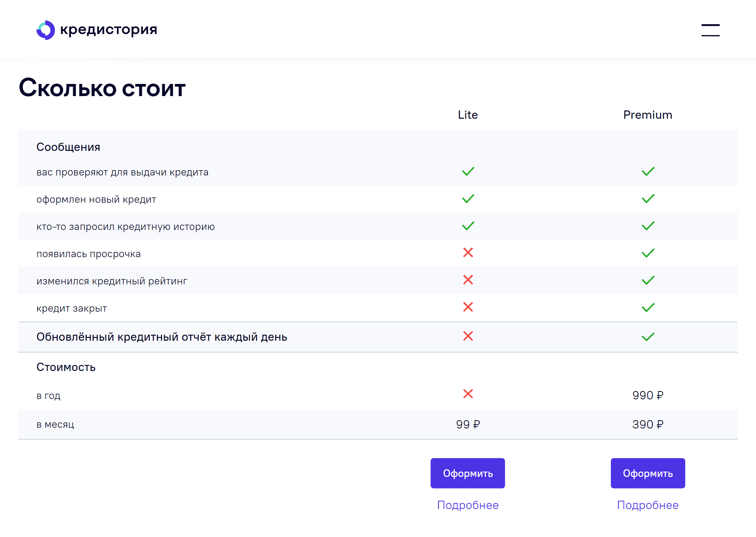Viewport: 756px width, 537px height.
Task: Click row label вас проверяют для выдачи кредита
Action: 122,172
